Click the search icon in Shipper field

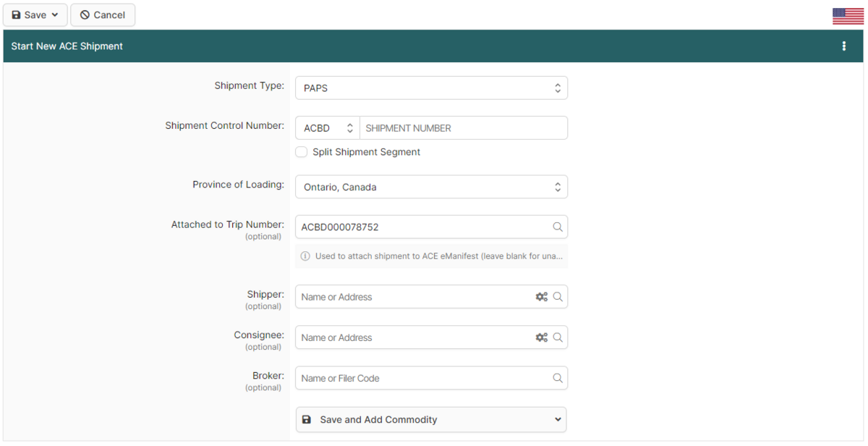click(x=558, y=297)
